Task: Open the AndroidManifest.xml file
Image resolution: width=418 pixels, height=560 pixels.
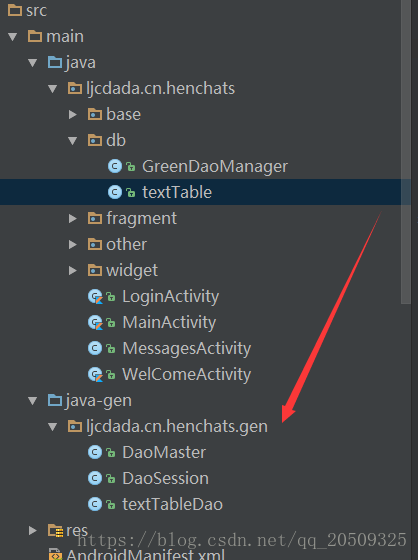Action: pyautogui.click(x=145, y=555)
